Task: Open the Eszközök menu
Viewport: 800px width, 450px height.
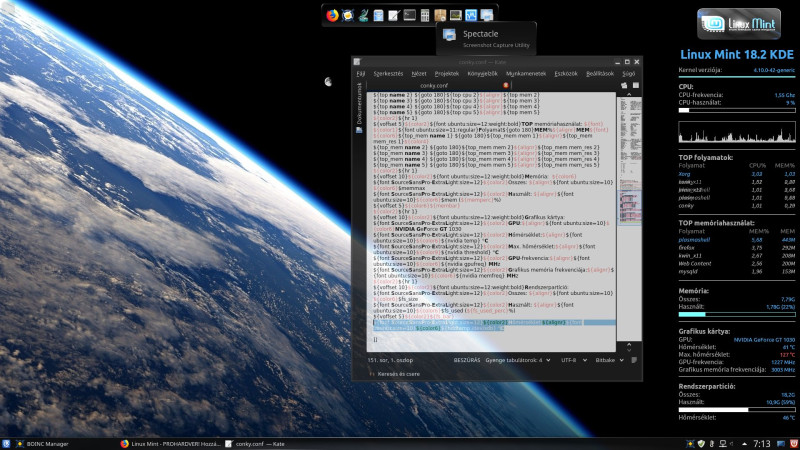Action: pos(566,73)
